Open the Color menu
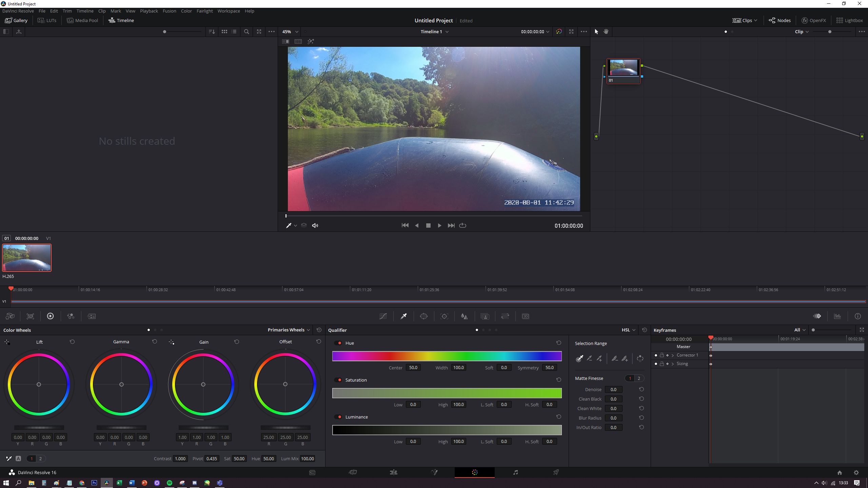Viewport: 868px width, 488px height. click(186, 11)
